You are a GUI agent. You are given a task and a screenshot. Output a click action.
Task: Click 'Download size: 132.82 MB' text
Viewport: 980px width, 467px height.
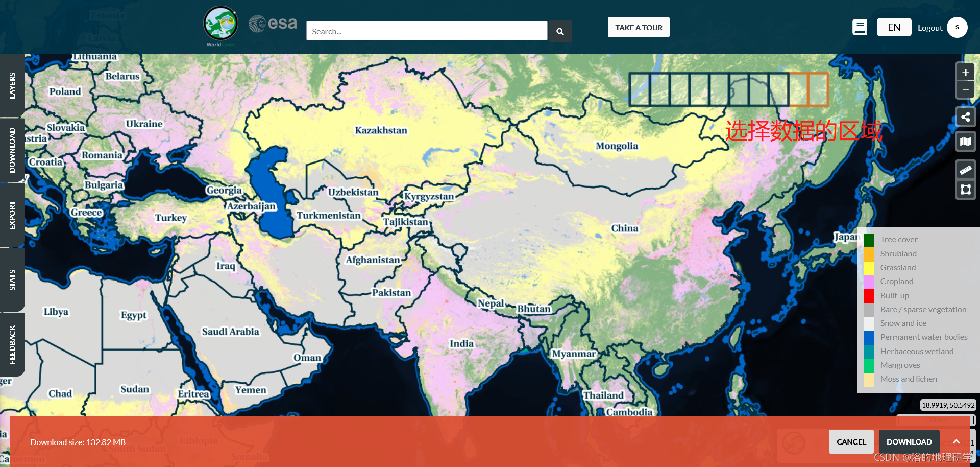click(x=78, y=442)
